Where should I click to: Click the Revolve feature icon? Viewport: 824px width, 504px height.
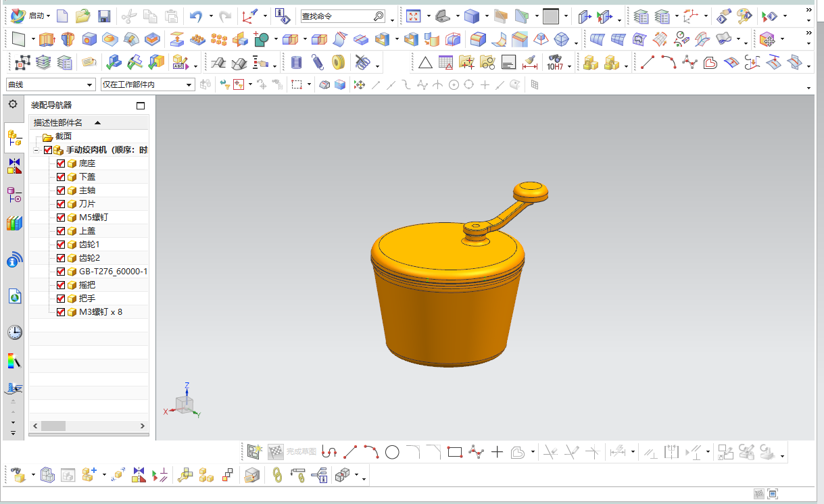pos(68,40)
